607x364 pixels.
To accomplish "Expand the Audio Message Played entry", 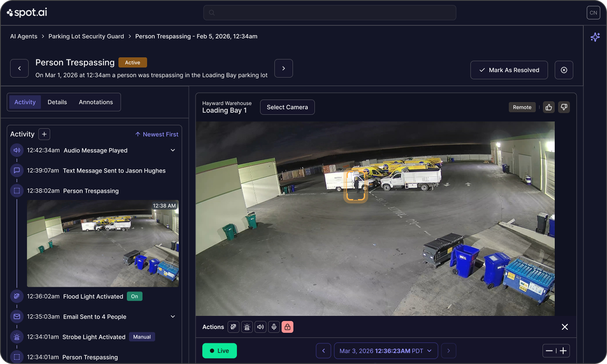I will click(x=173, y=150).
